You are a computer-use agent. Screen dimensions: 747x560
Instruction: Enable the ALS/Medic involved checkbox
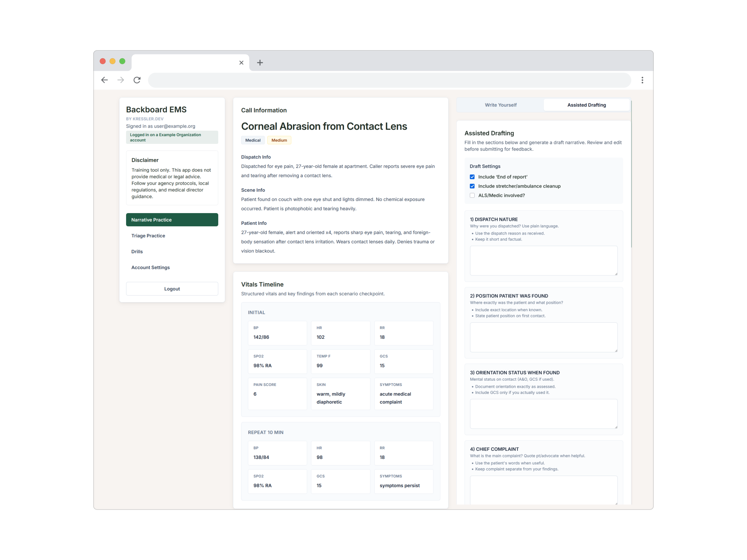coord(472,196)
